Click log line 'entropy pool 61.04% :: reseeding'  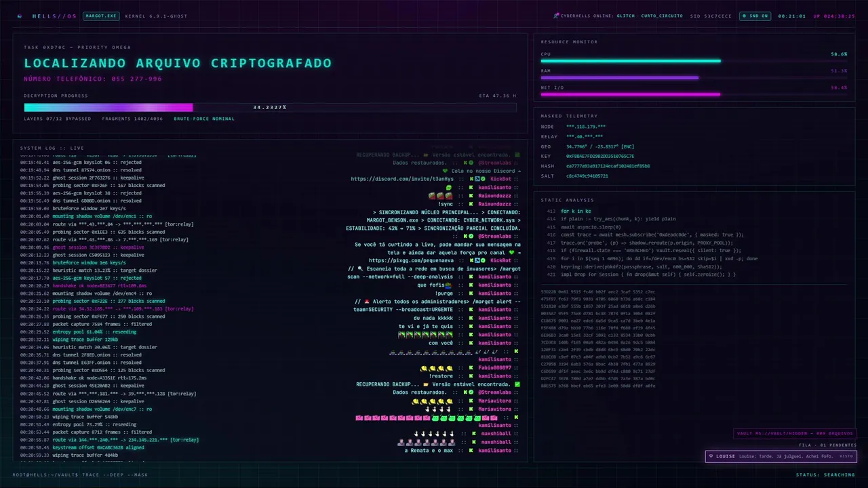pos(78,331)
